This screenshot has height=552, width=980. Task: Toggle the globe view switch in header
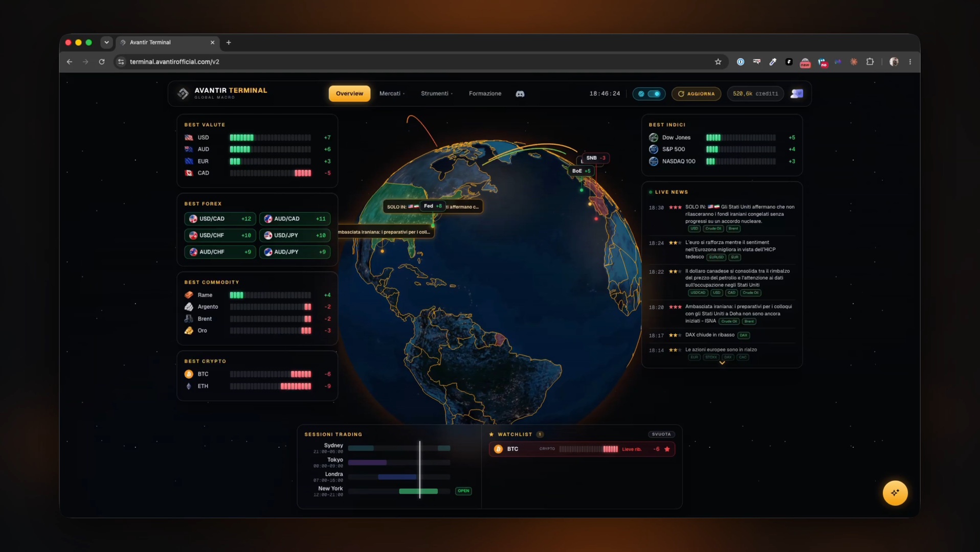pos(649,94)
